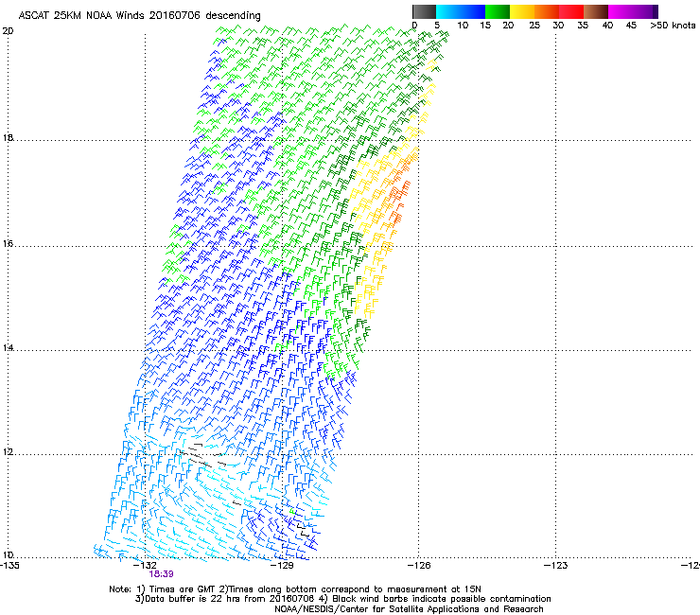Click longitude axis label '-129'
Image resolution: width=700 pixels, height=615 pixels.
tap(282, 565)
